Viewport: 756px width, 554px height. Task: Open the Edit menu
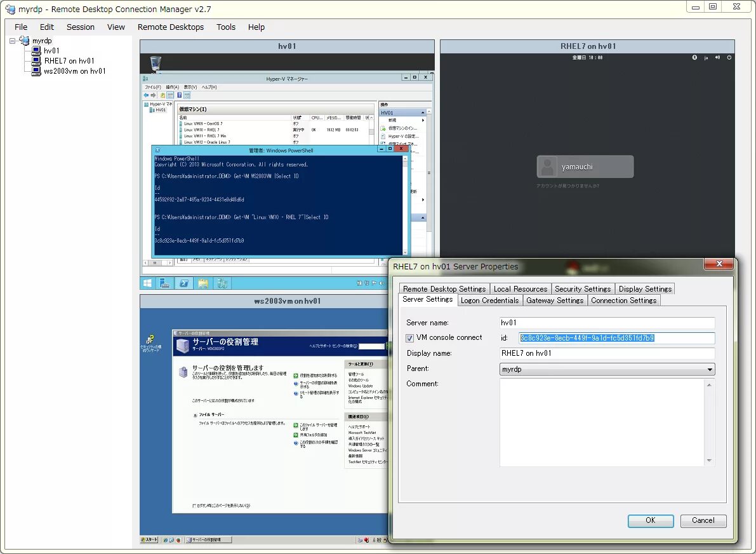[47, 27]
